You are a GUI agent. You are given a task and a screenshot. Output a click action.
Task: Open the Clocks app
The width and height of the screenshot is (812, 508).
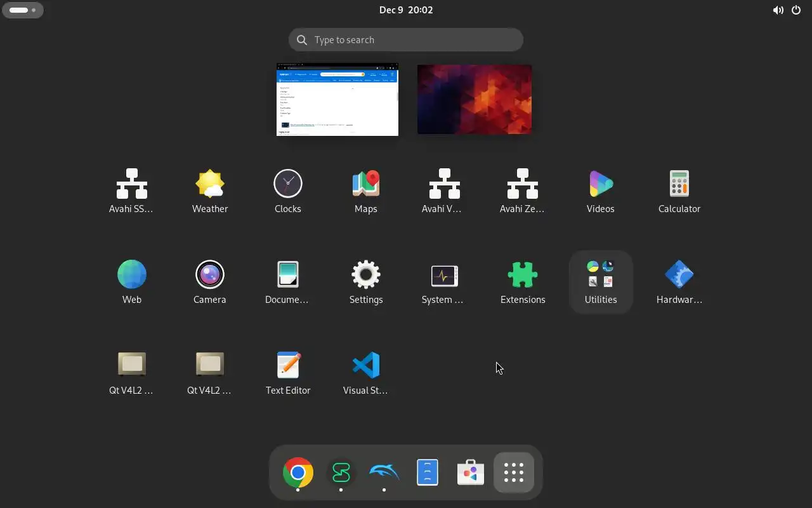coord(288,190)
